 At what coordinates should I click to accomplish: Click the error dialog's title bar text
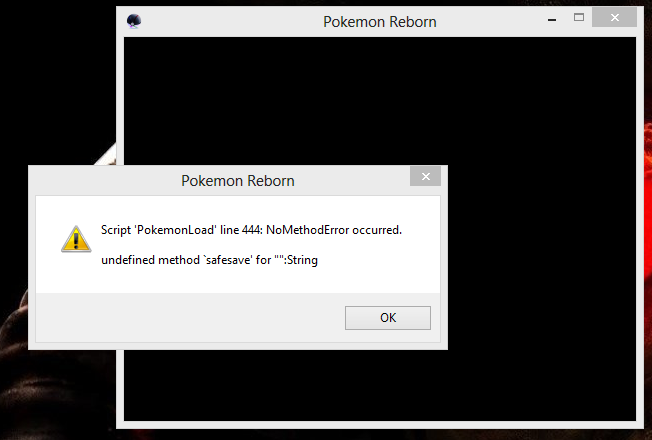pos(237,181)
